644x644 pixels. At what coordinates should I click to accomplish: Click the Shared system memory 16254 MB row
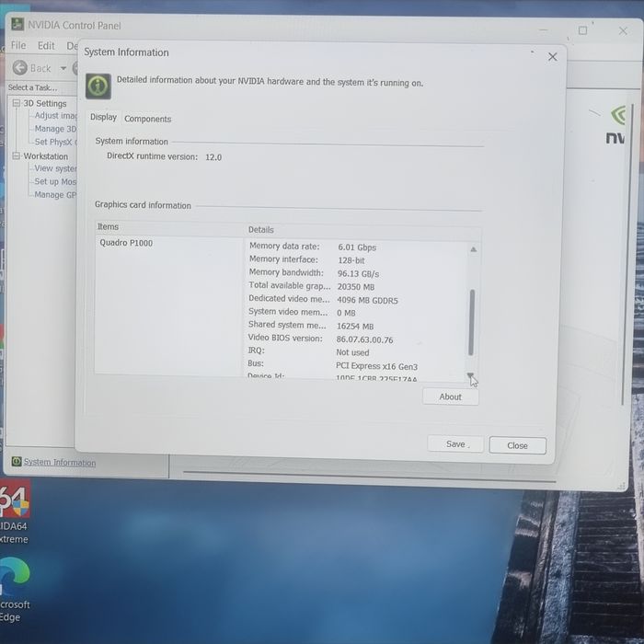click(x=311, y=326)
